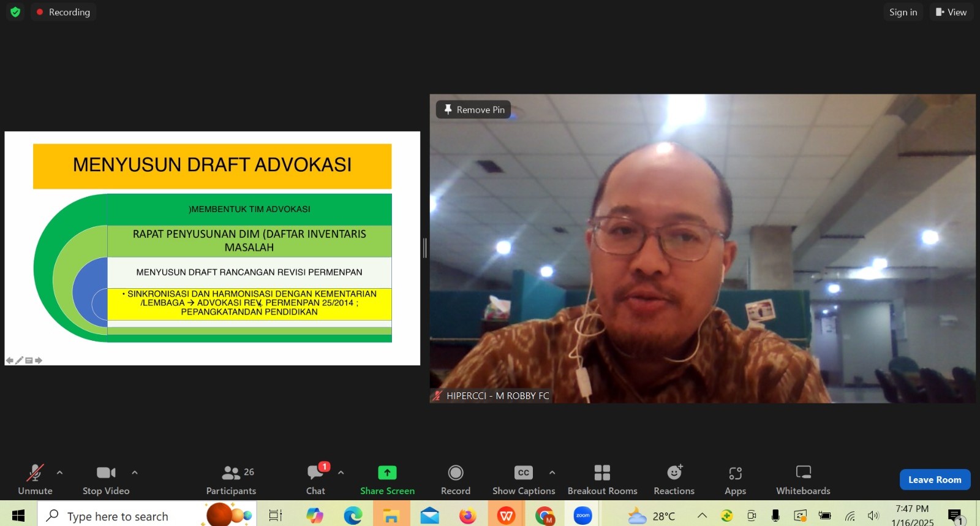Open the Chat panel
Viewport: 980px width, 526px height.
[315, 479]
